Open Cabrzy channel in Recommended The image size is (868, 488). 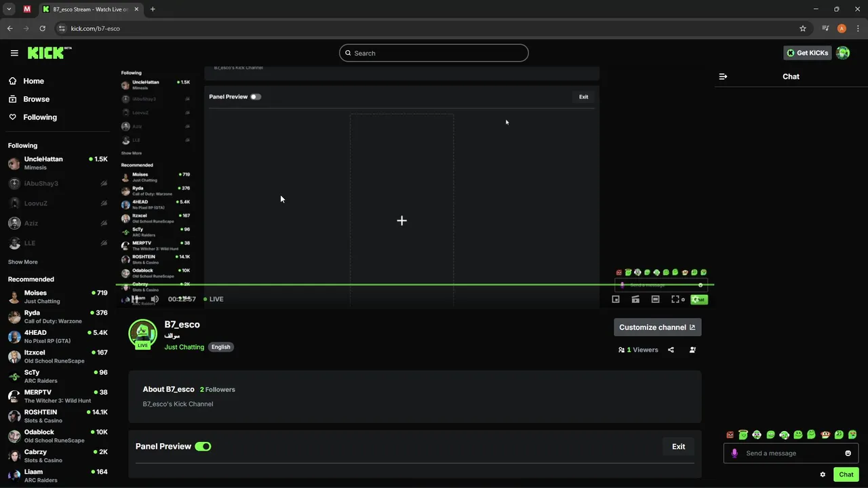pos(58,455)
